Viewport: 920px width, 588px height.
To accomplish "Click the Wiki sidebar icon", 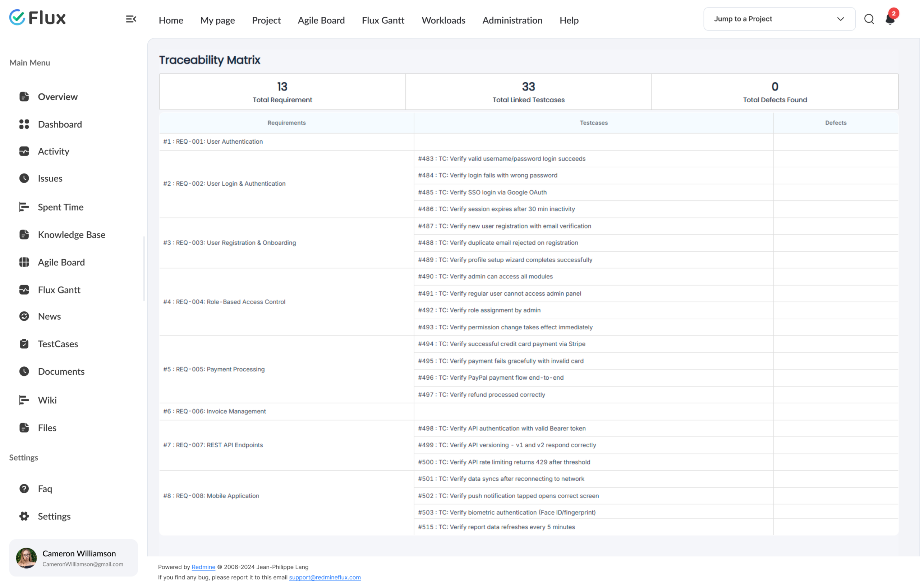I will pyautogui.click(x=24, y=400).
